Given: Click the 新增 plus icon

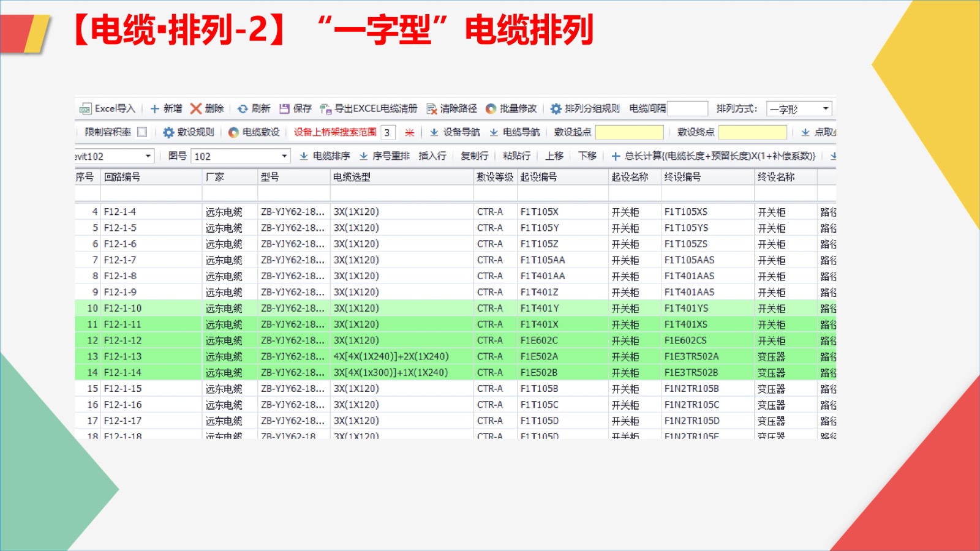Looking at the screenshot, I should [x=155, y=109].
